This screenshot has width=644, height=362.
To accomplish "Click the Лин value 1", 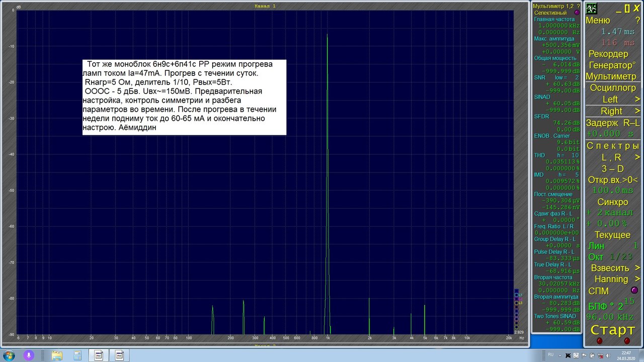I will tap(635, 246).
